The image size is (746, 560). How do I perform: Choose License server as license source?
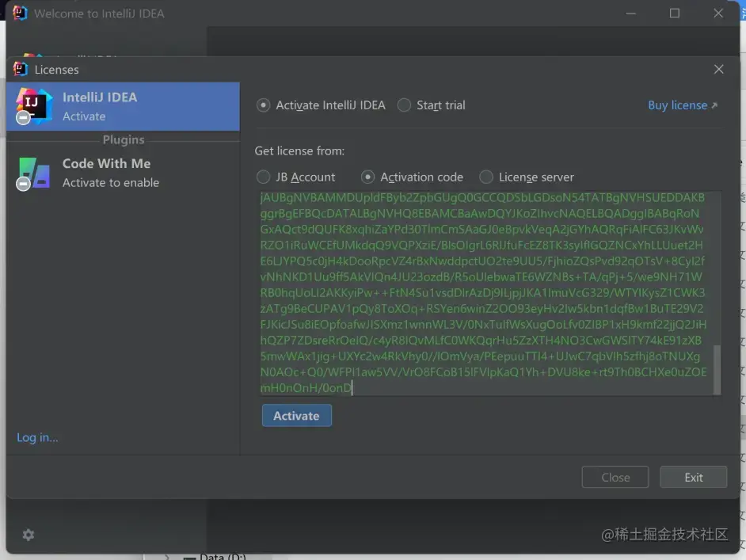click(526, 177)
